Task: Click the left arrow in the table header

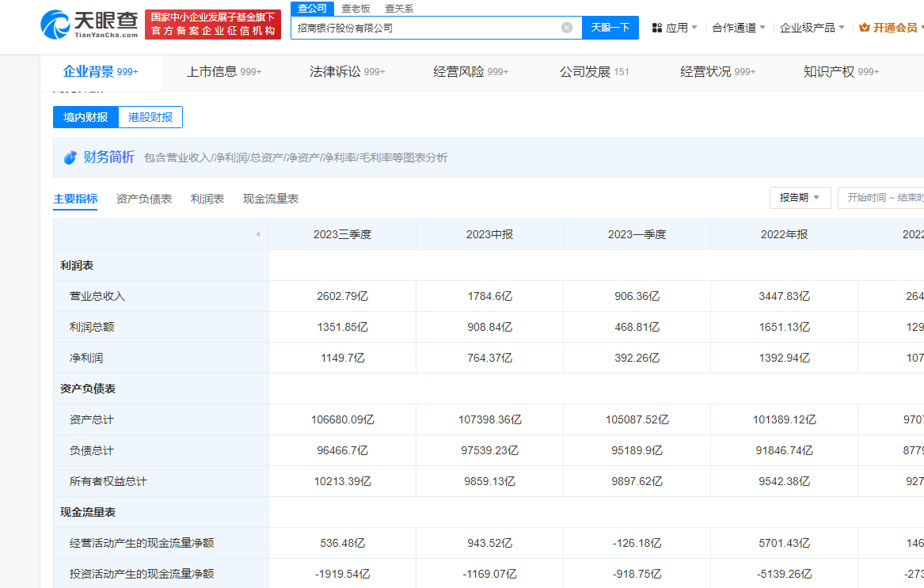Action: tap(257, 234)
